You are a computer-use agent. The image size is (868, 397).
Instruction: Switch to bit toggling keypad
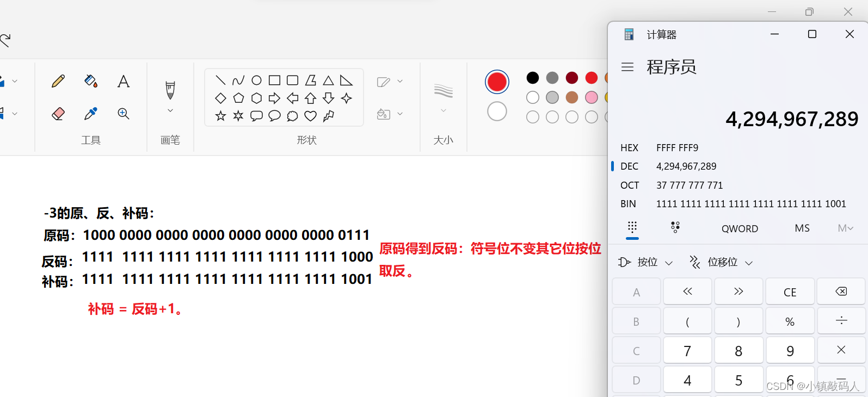point(675,227)
